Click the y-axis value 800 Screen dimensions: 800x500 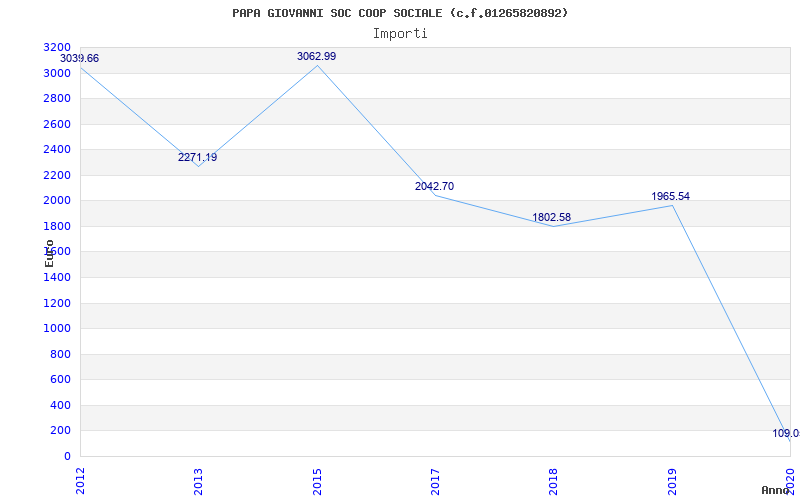coord(61,355)
